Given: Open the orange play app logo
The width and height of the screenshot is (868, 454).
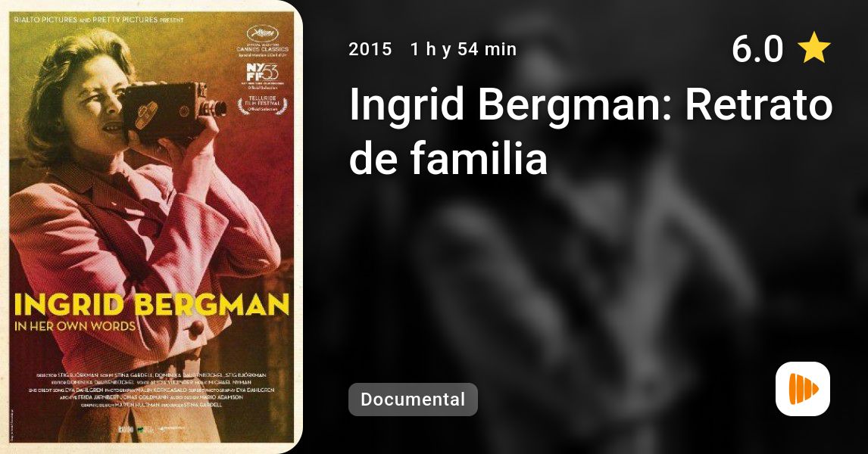Looking at the screenshot, I should point(803,389).
